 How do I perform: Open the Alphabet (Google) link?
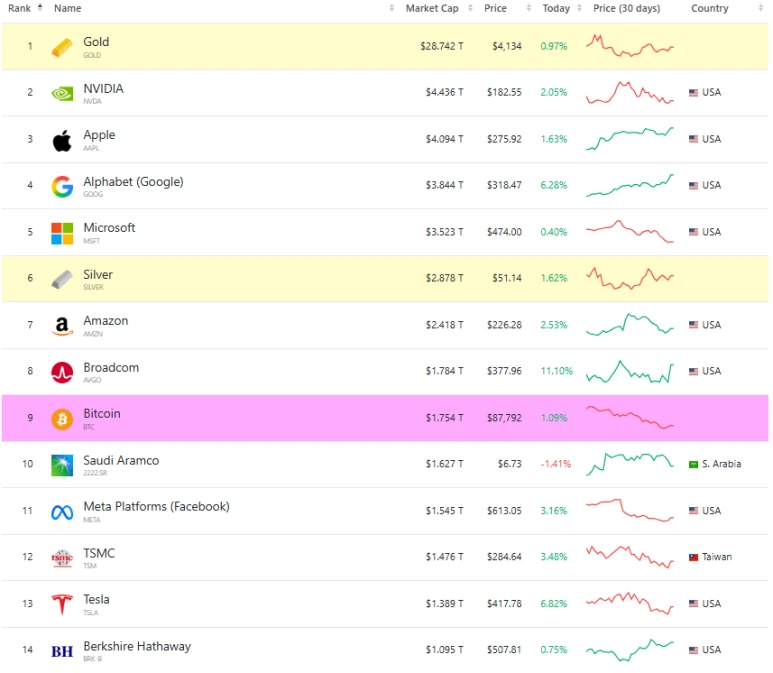tap(133, 182)
